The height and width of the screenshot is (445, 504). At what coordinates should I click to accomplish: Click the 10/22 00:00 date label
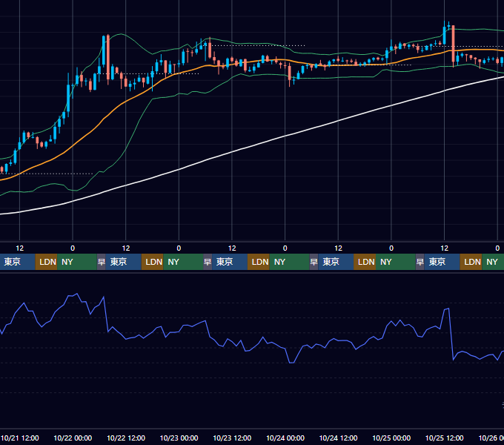click(x=73, y=438)
